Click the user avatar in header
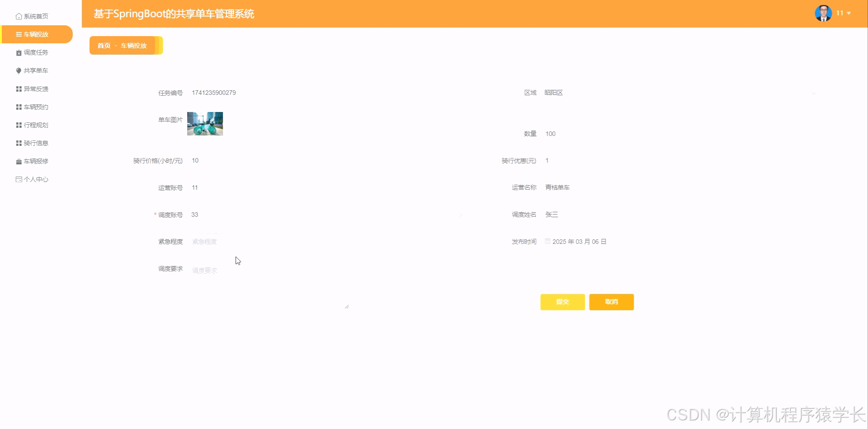 824,13
